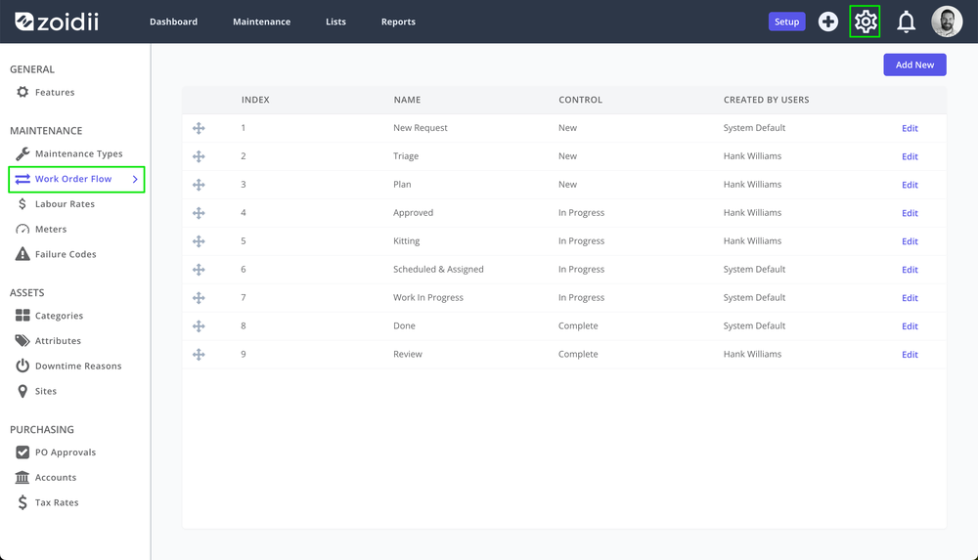Click the NAME column header
Screen dimensions: 978x560
point(407,100)
